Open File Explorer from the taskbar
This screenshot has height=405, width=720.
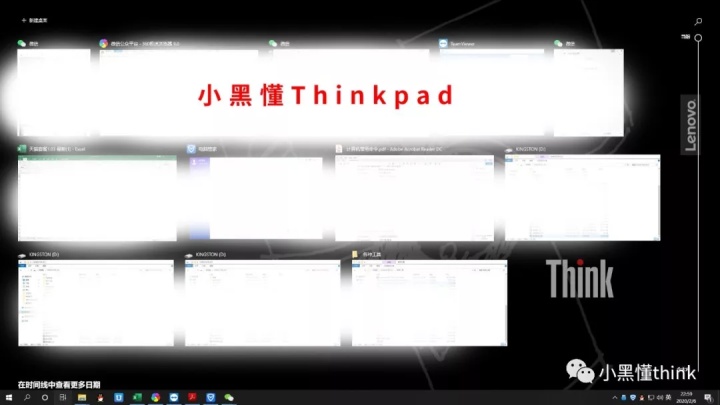click(82, 398)
